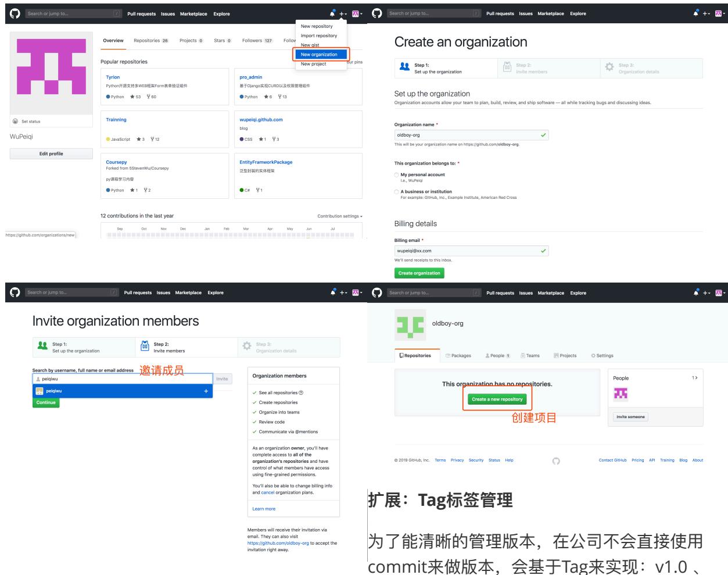
Task: Click the member search field containing peiqiwu
Action: click(x=123, y=378)
